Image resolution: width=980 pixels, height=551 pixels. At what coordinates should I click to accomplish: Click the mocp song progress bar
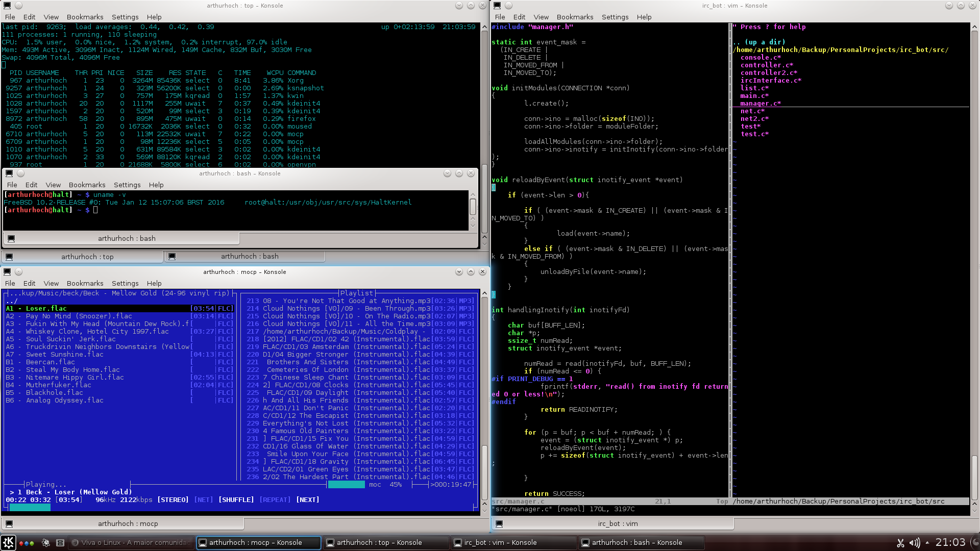point(240,508)
